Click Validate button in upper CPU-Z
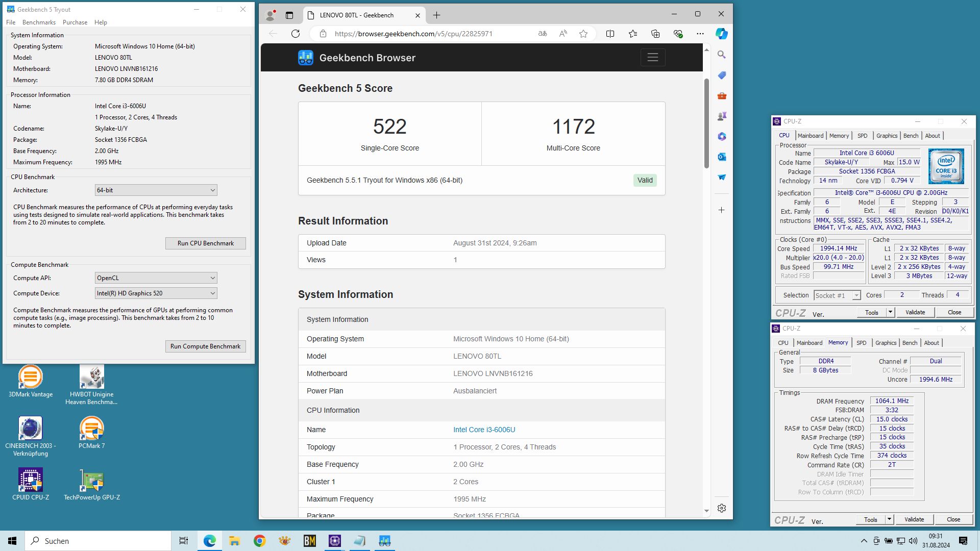The image size is (980, 551). [915, 312]
